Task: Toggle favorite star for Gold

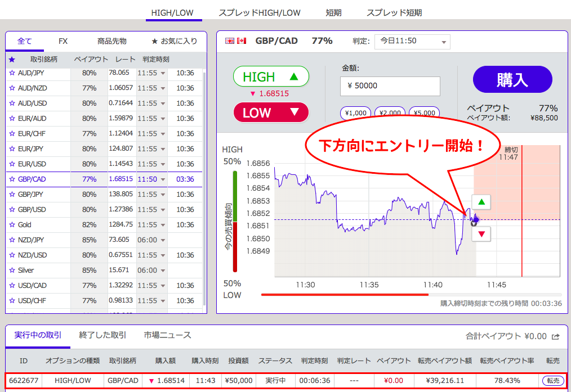Action: pos(12,225)
